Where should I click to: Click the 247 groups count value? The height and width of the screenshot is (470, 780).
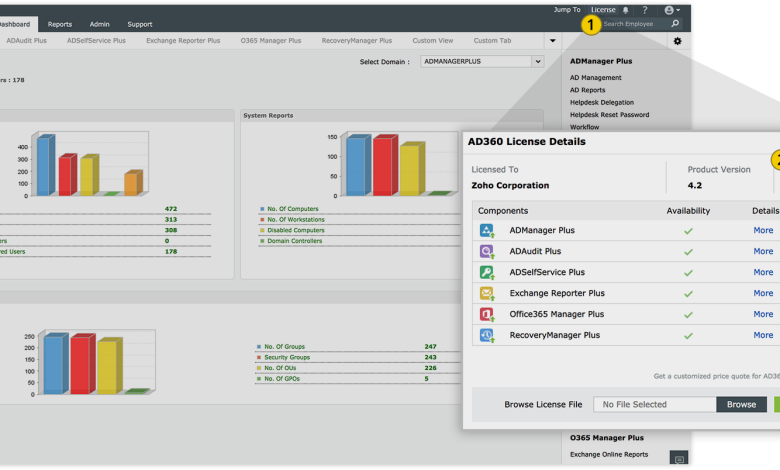(x=430, y=347)
